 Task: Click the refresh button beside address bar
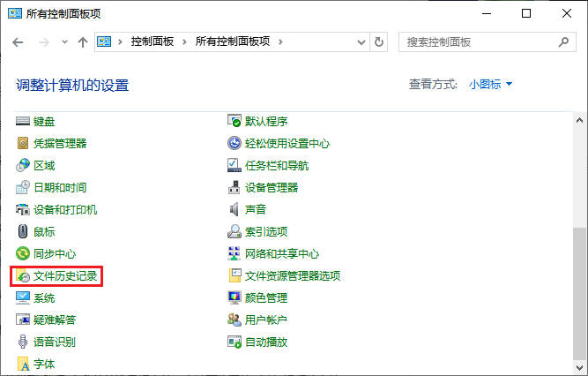click(379, 41)
